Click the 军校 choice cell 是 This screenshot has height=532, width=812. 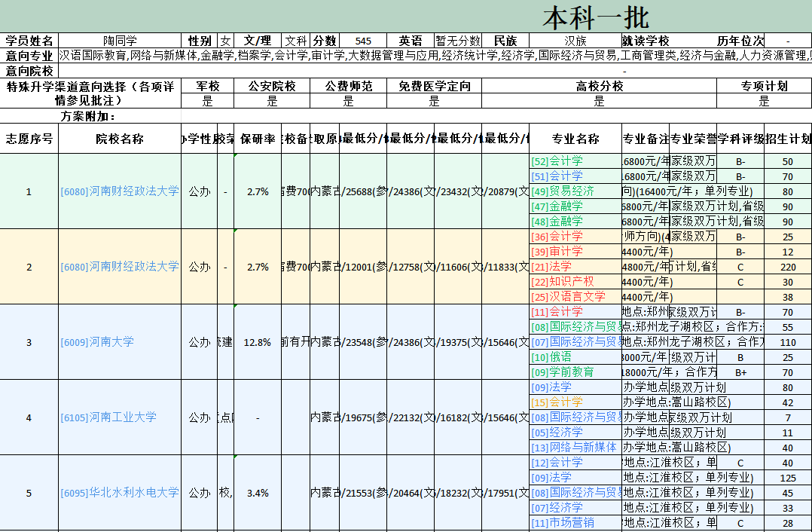click(x=207, y=99)
